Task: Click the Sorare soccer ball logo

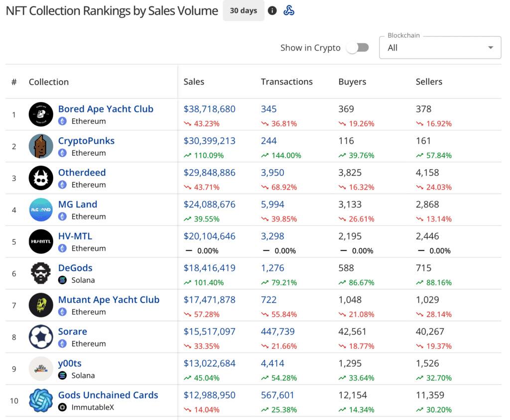Action: point(41,337)
